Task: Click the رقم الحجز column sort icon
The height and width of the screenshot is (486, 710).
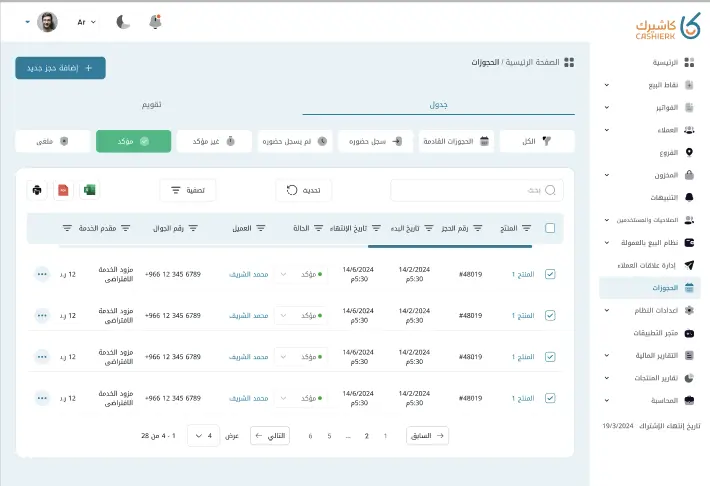Action: pos(478,228)
